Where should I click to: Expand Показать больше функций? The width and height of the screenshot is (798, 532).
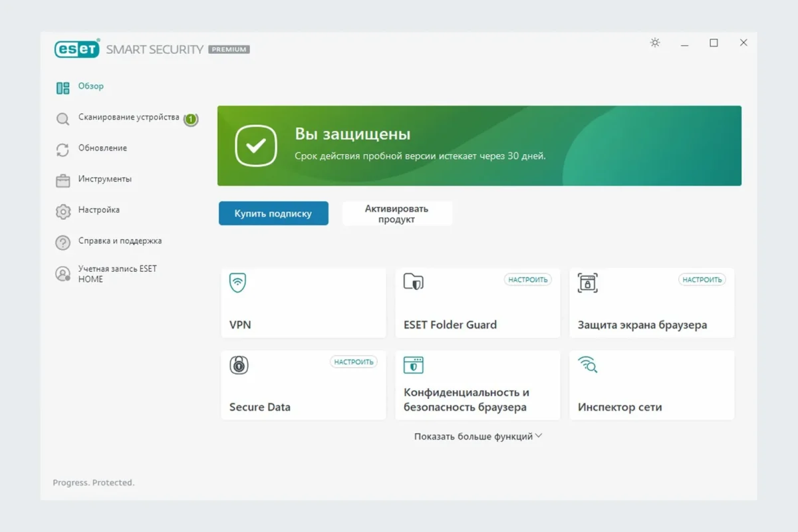[478, 436]
